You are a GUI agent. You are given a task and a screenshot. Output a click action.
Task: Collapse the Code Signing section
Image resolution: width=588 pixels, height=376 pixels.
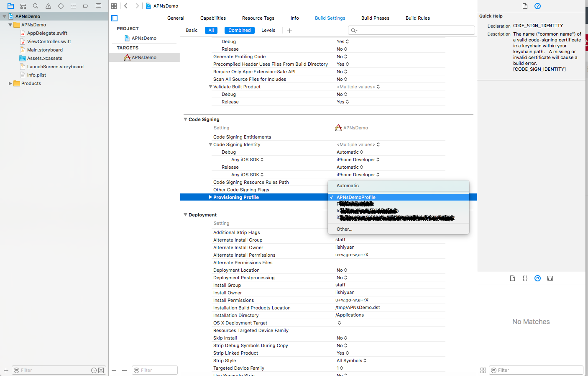click(185, 119)
